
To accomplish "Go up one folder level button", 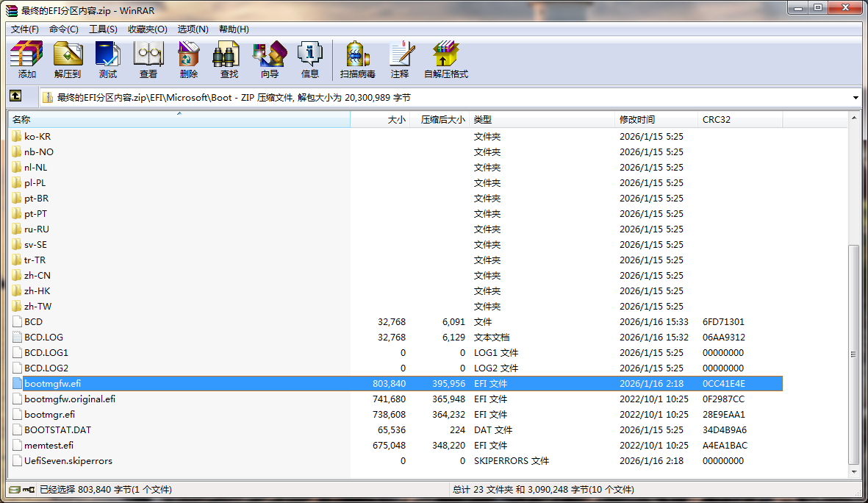I will (15, 96).
